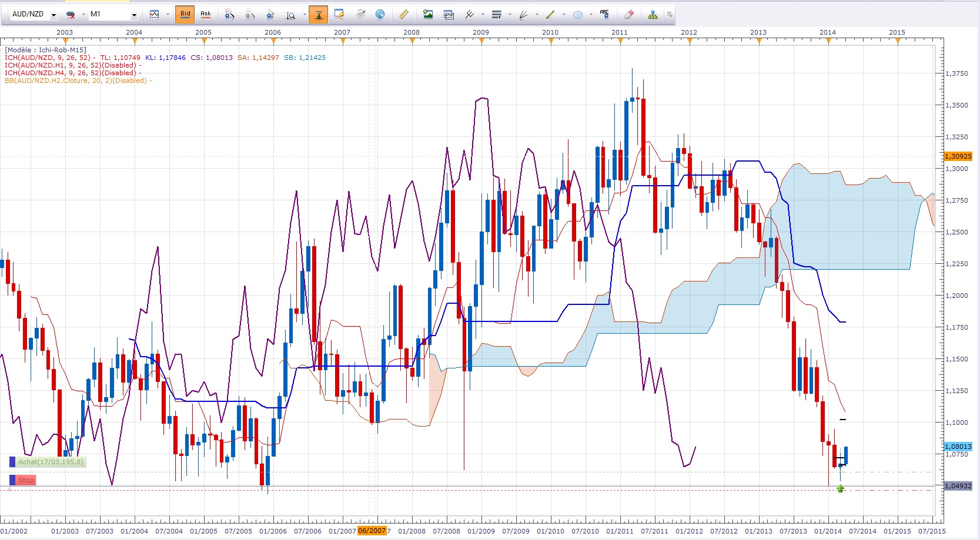Click the highlighted 06/2007 date label

372,531
